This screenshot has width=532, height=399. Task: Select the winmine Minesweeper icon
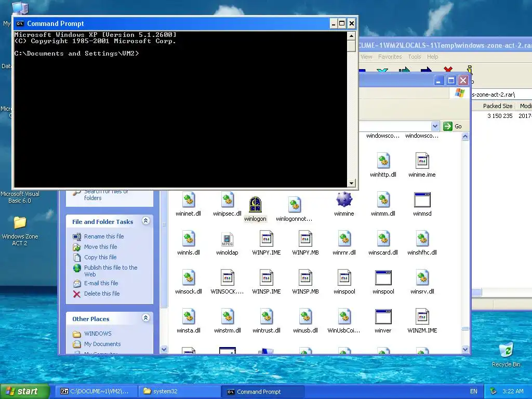344,199
